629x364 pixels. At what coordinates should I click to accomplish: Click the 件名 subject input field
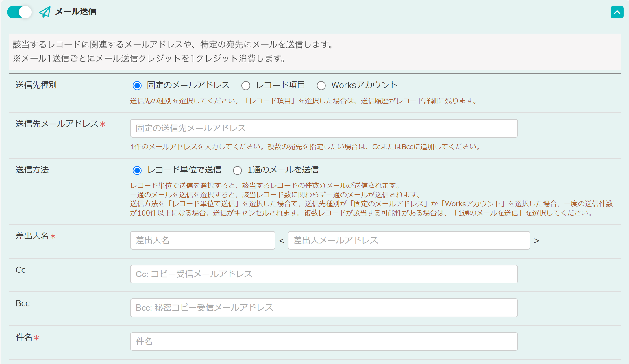point(324,341)
